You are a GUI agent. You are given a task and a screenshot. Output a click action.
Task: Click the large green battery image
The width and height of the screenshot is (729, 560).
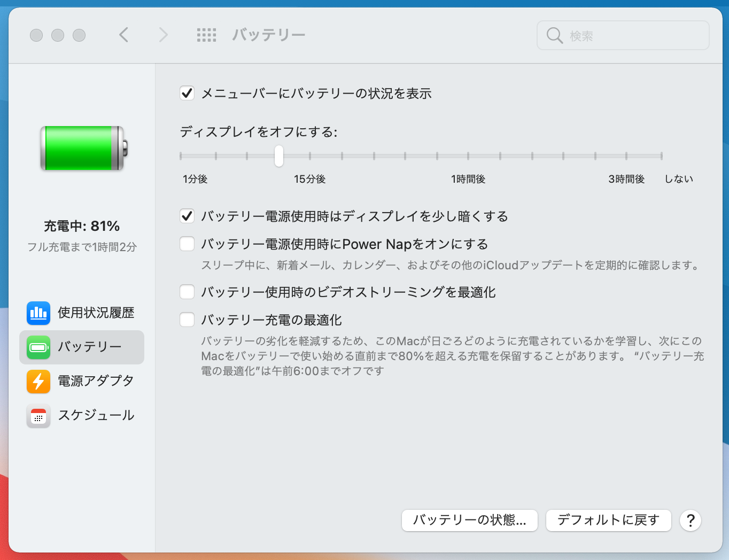coord(84,148)
